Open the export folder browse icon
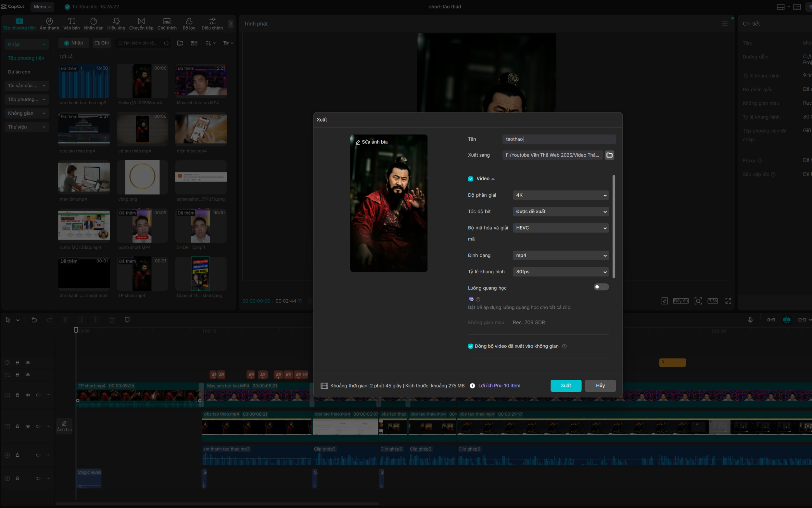Screen dimensions: 812x508 coord(609,155)
